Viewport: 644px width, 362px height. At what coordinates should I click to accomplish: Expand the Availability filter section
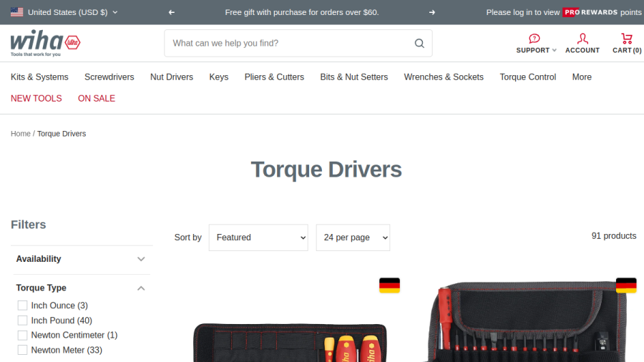coord(82,259)
